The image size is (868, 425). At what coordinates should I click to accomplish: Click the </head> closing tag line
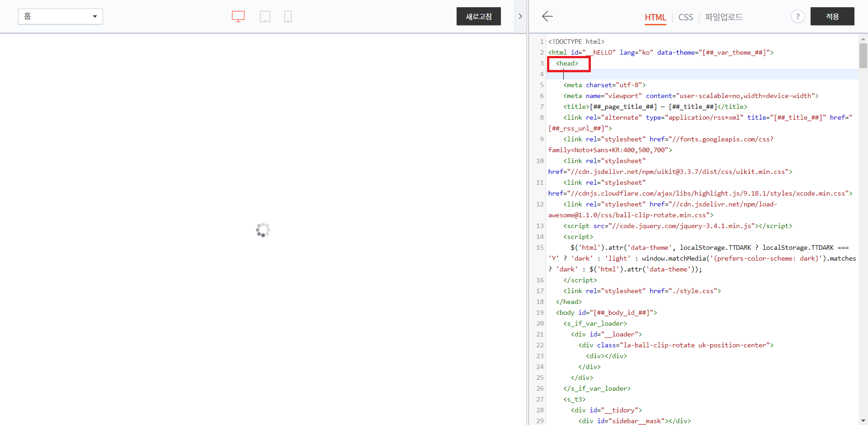click(x=569, y=302)
